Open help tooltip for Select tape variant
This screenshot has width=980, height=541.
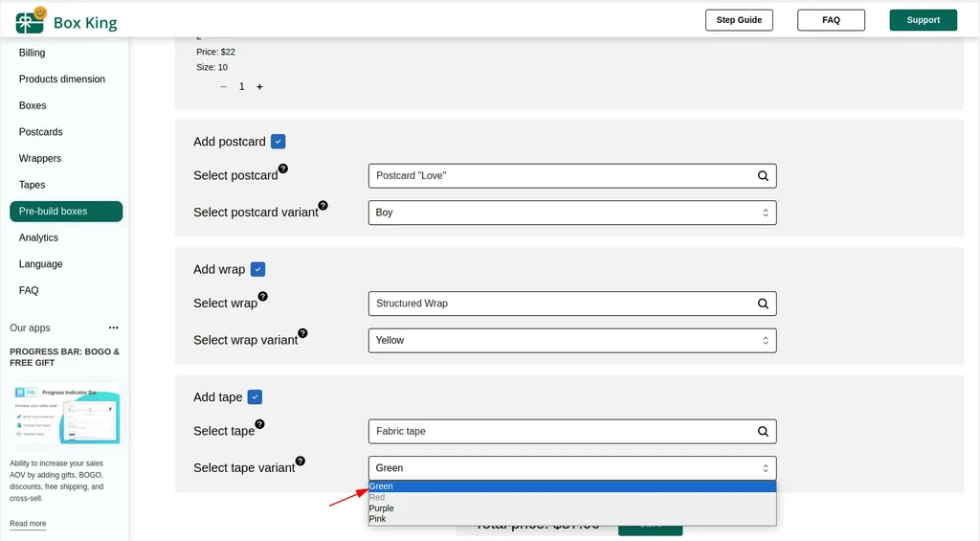301,461
